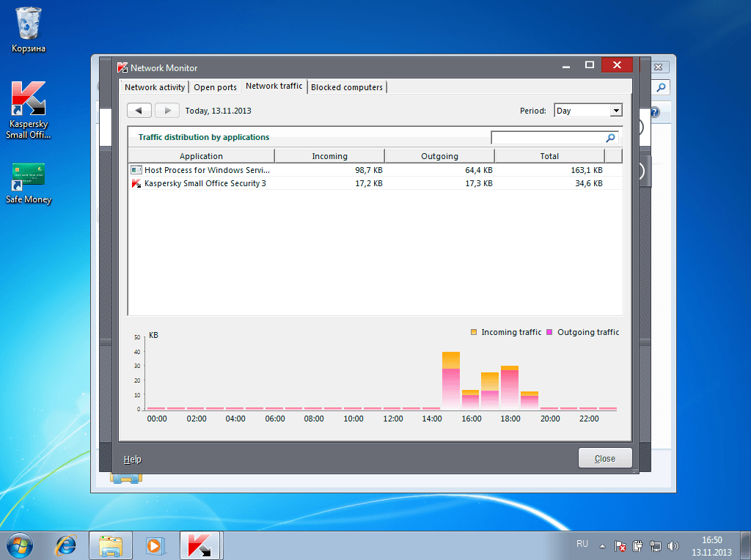This screenshot has height=560, width=751.
Task: Open Windows Media Player from taskbar
Action: coord(155,545)
